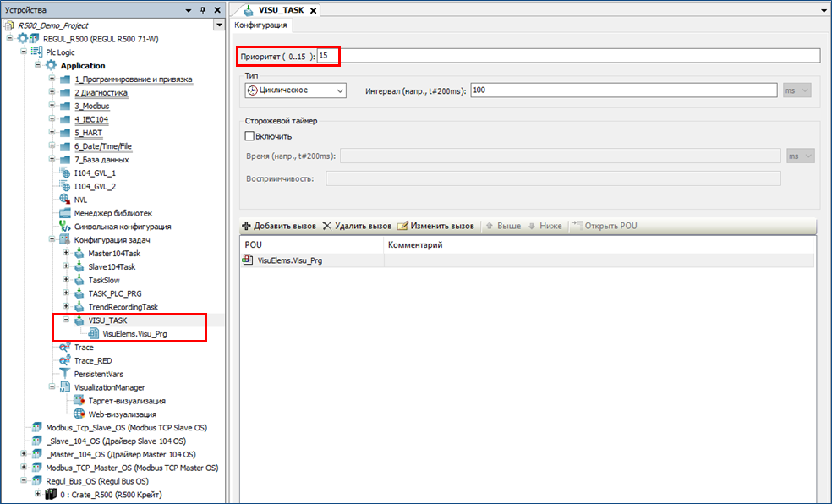This screenshot has height=504, width=832.
Task: Click the Таргет-визуализация icon
Action: point(79,401)
